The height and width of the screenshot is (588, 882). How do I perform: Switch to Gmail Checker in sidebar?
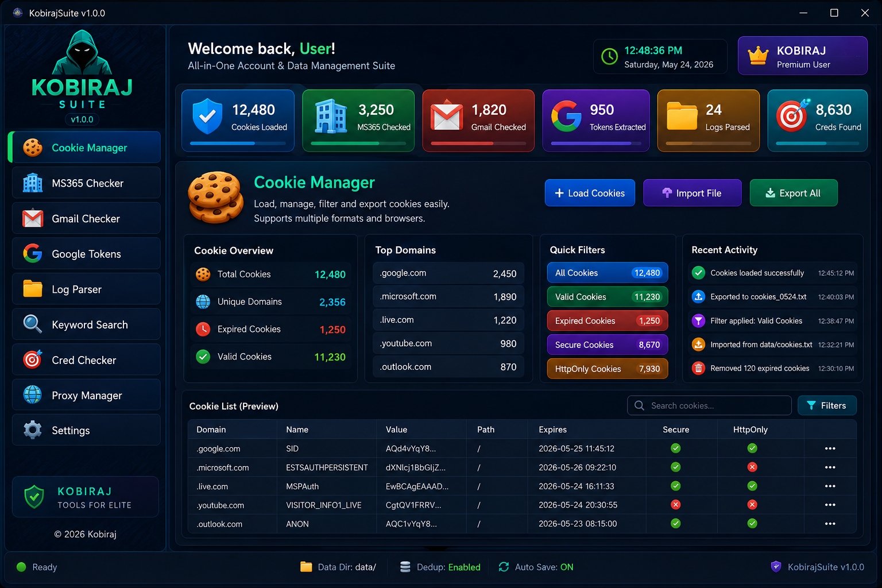tap(86, 218)
